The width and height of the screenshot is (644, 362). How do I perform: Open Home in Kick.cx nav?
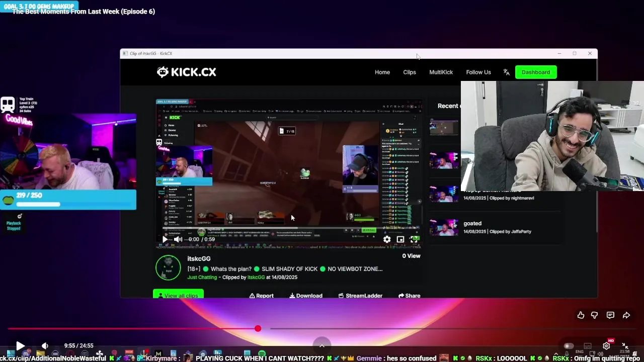[x=382, y=72]
